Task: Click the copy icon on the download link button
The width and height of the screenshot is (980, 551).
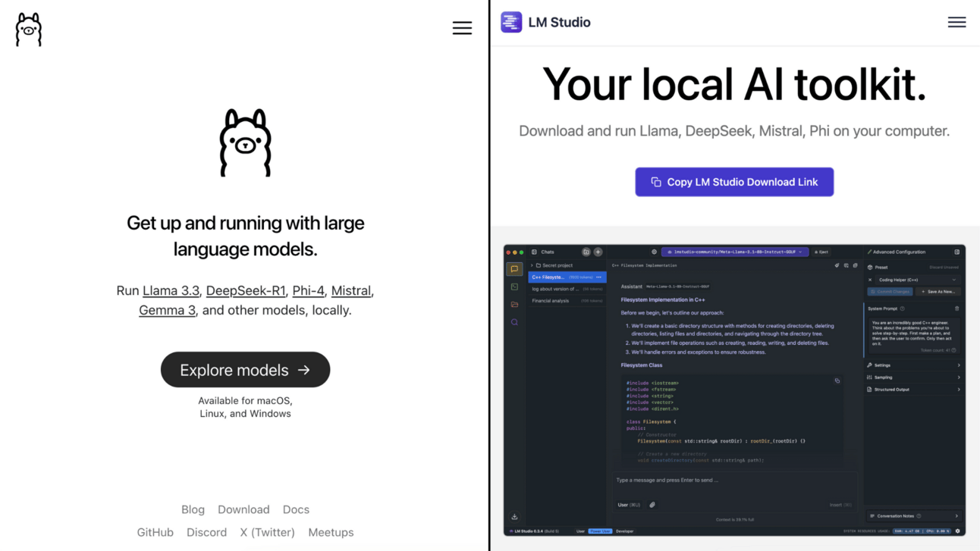Action: coord(656,182)
